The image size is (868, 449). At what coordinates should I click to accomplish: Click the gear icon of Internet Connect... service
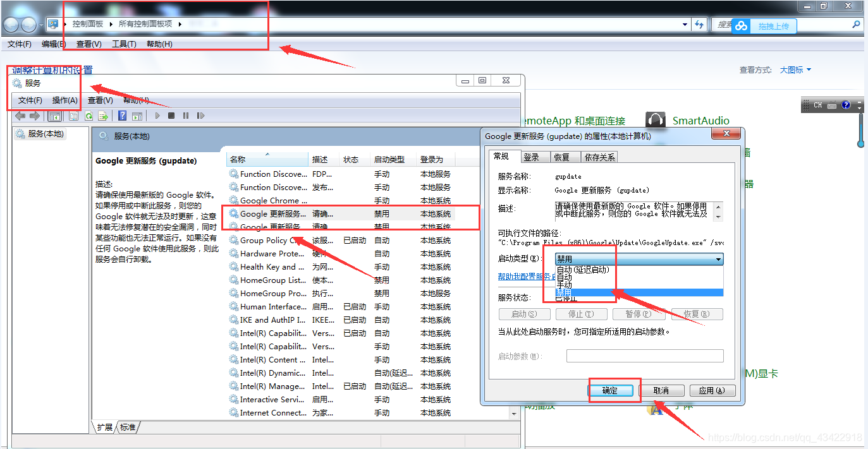(234, 413)
